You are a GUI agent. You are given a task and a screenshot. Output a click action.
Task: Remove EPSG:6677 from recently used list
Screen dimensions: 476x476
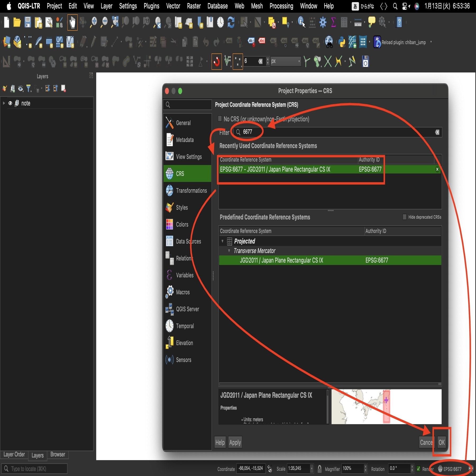coord(437,169)
